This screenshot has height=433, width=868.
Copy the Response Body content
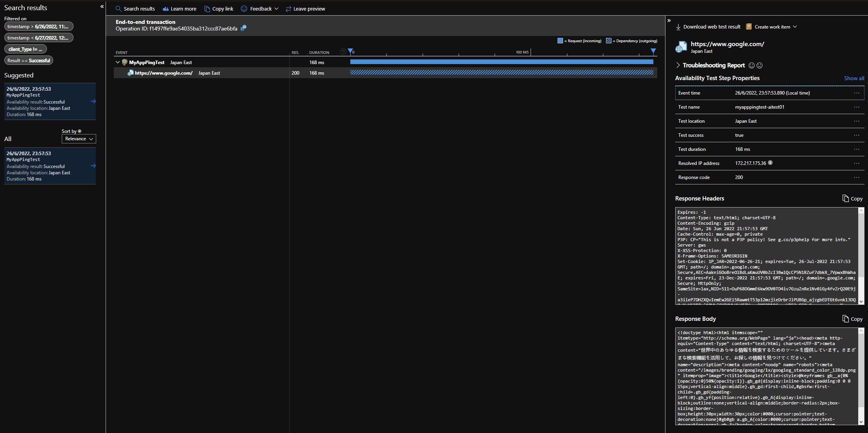[x=852, y=318]
